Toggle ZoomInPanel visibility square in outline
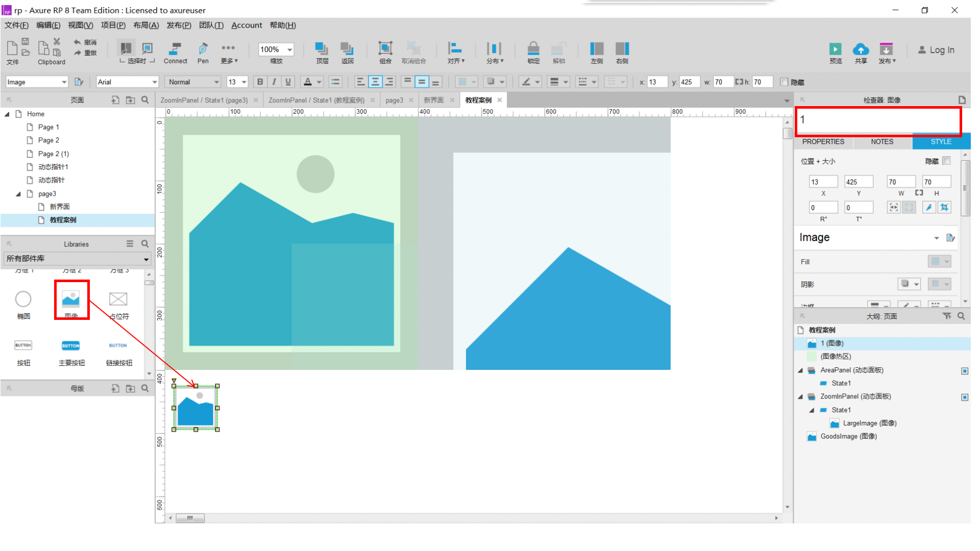This screenshot has width=980, height=551. (x=965, y=397)
